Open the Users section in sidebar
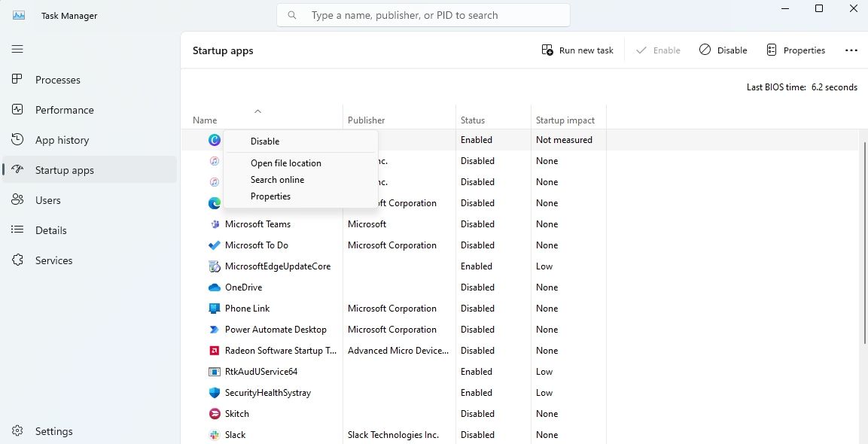 47,199
